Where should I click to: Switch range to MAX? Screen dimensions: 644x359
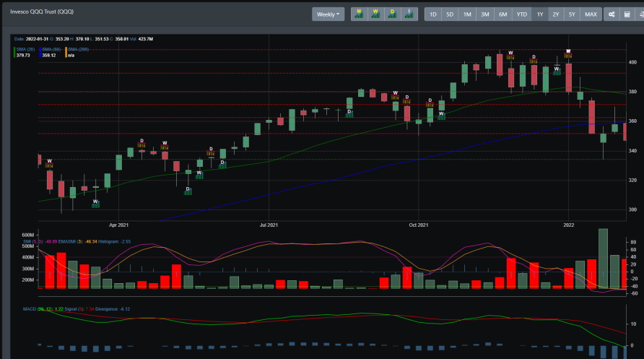click(591, 14)
